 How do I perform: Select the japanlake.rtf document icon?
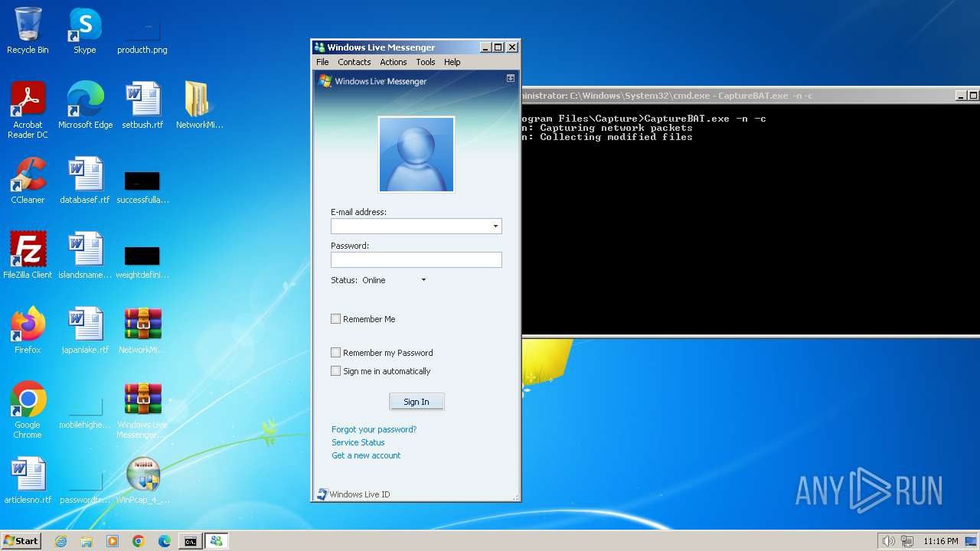(85, 331)
